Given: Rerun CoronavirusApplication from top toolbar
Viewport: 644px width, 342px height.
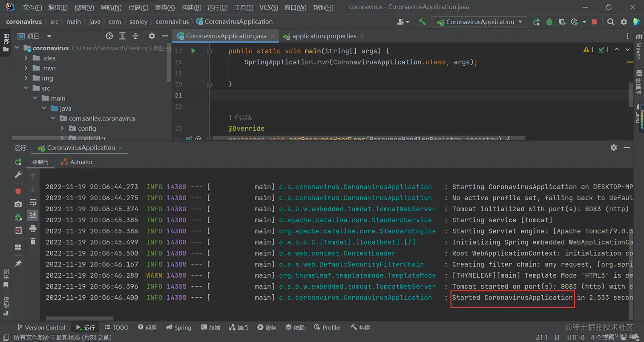Looking at the screenshot, I should [x=537, y=22].
